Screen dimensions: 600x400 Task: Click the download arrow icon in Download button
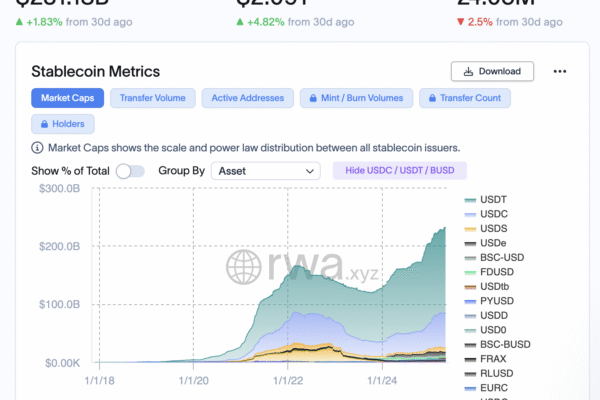point(468,72)
